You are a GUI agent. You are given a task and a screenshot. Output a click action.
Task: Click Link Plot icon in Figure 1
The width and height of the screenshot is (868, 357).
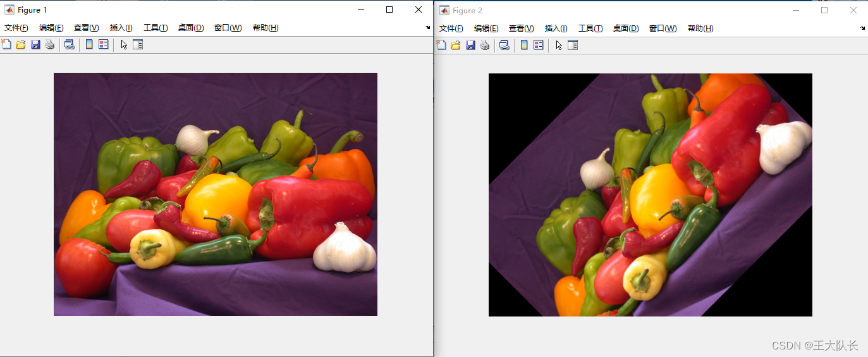point(70,44)
